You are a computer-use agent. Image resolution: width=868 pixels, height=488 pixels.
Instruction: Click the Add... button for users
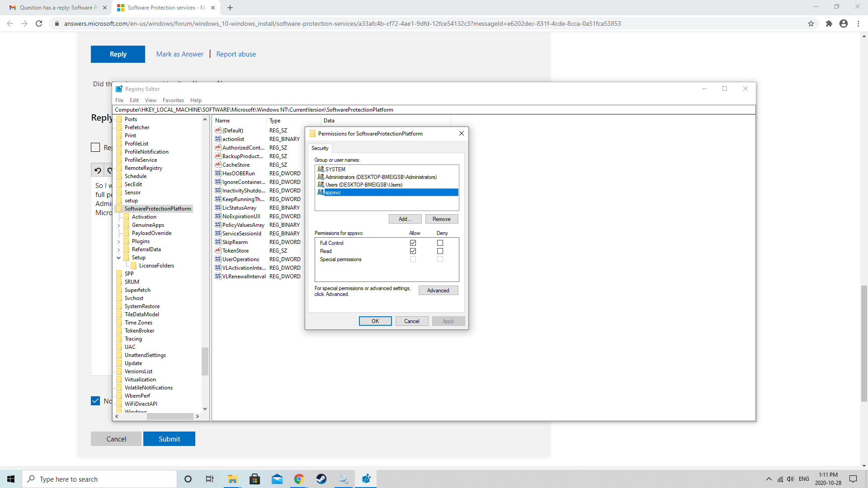pos(405,219)
